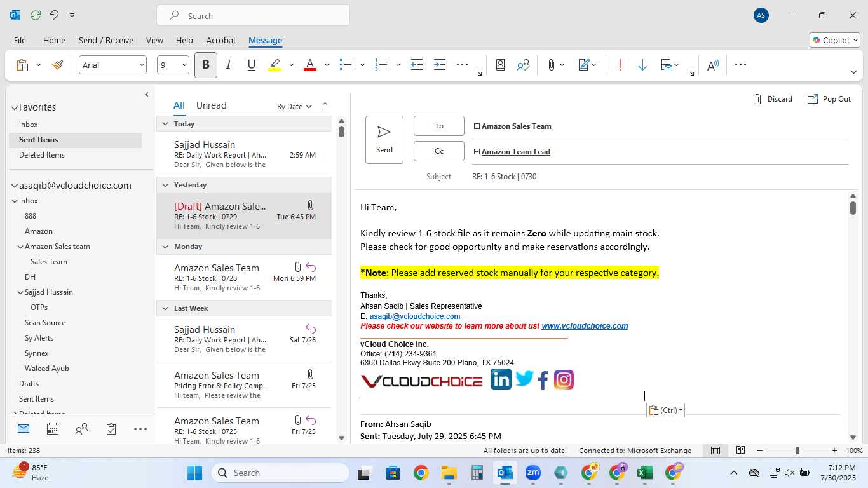Insert a bulleted list
The image size is (868, 488).
(x=346, y=65)
